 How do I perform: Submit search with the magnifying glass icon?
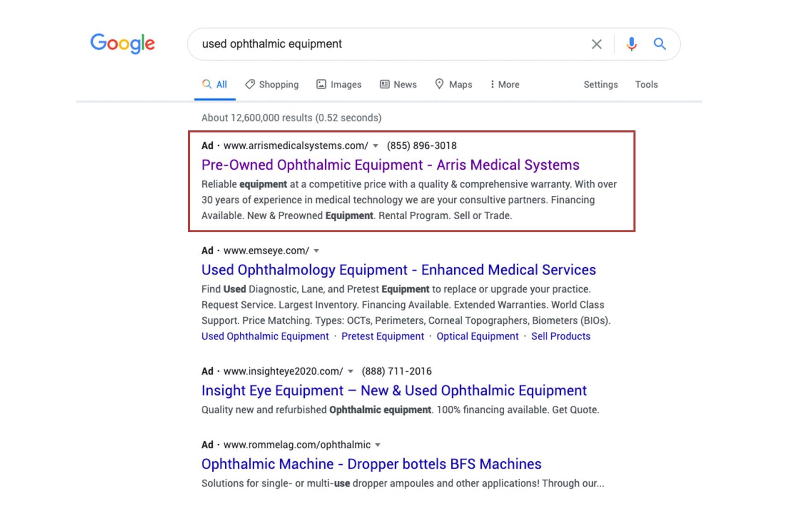[660, 44]
